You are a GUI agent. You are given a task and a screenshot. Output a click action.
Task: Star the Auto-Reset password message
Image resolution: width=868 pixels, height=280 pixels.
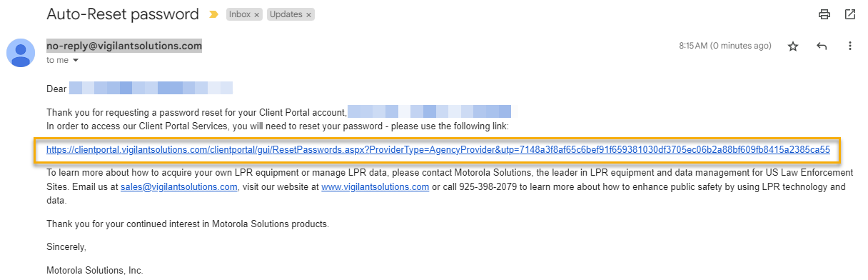tap(793, 46)
